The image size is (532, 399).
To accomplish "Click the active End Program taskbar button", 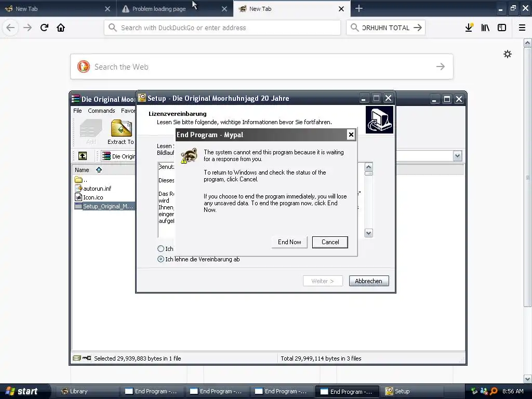I will [x=347, y=391].
